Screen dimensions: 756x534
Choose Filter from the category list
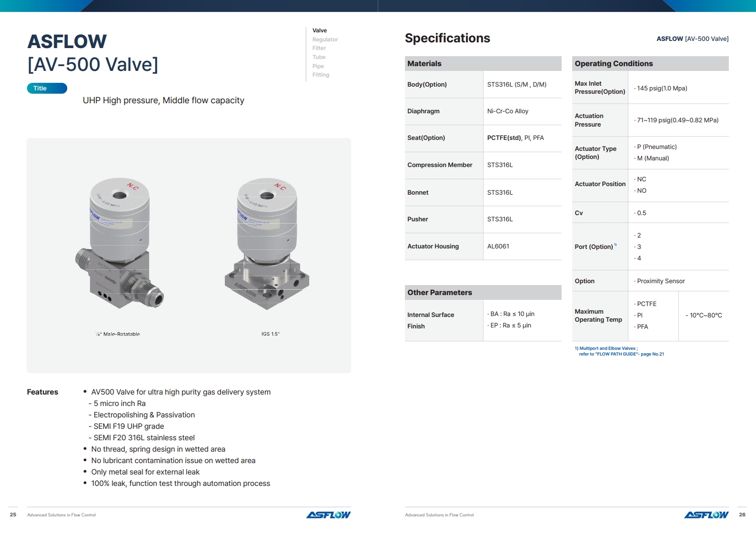point(319,48)
